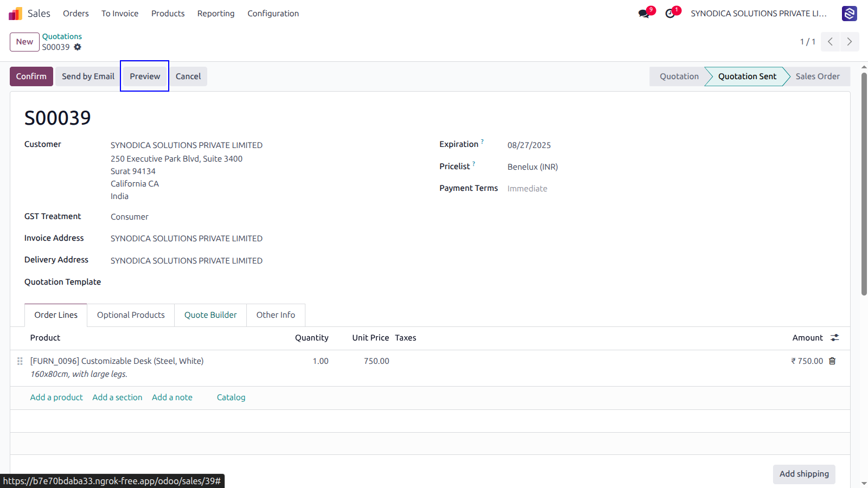Click Add a product link
This screenshot has width=868, height=488.
(x=56, y=397)
